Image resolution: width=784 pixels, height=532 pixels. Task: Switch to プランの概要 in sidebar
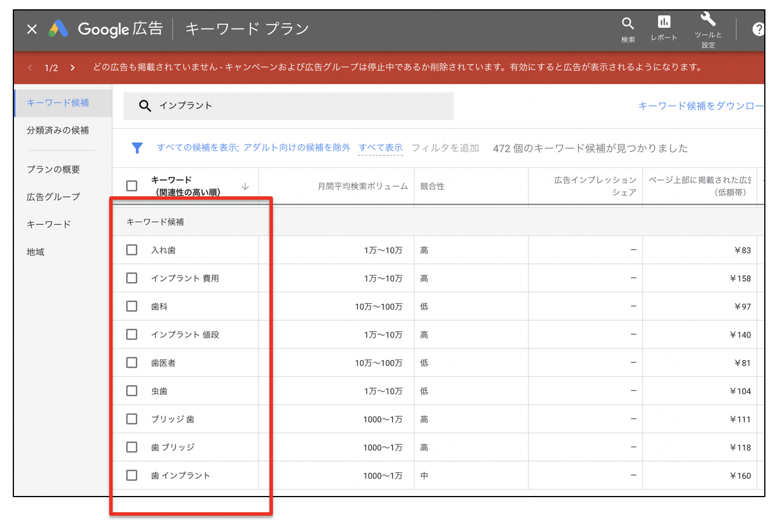(53, 169)
